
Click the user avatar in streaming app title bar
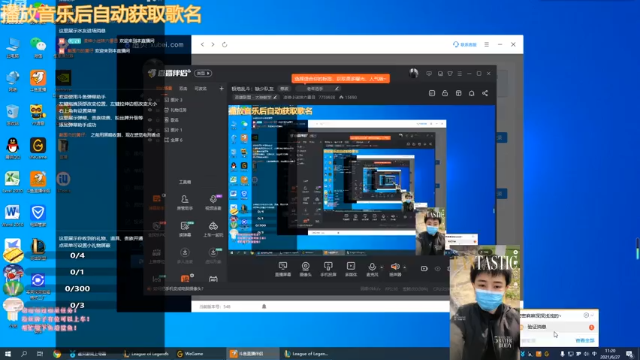click(x=413, y=73)
